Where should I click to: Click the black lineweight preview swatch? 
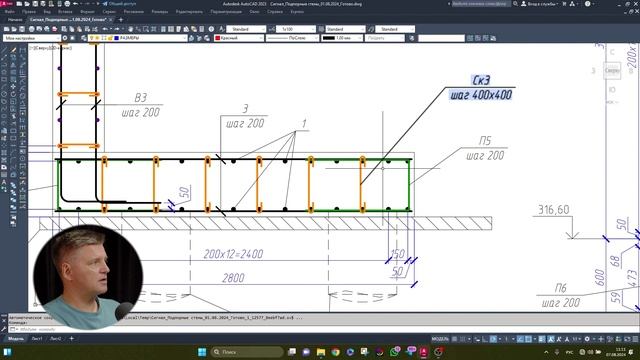click(x=329, y=38)
